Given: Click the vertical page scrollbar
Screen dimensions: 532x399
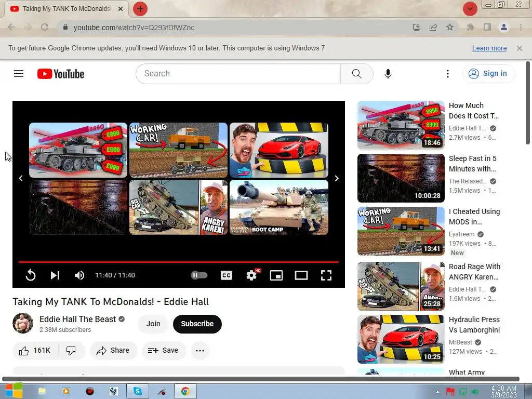Looking at the screenshot, I should coord(528,103).
